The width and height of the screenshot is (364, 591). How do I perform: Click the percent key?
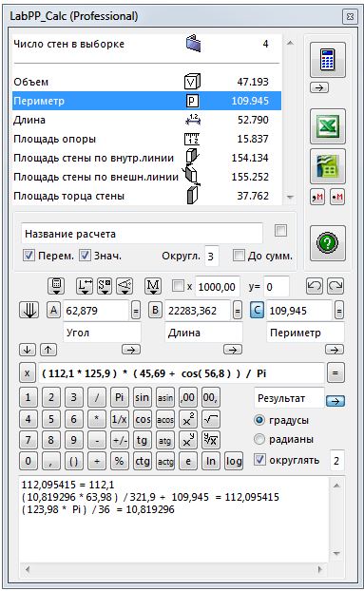click(x=120, y=461)
